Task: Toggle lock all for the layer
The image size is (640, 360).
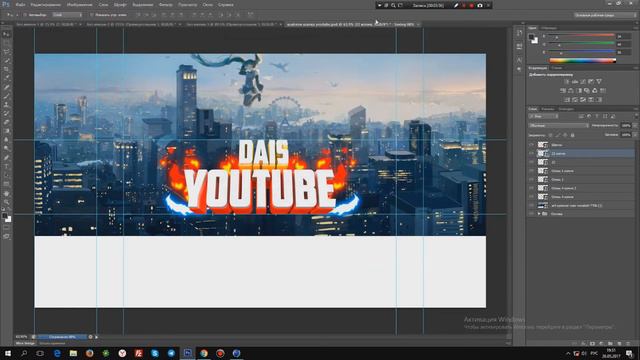Action: pos(572,135)
